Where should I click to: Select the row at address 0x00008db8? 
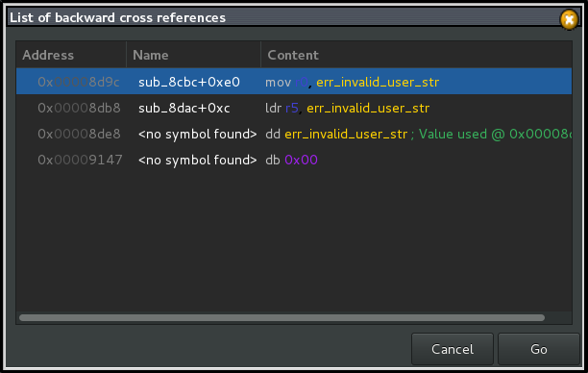(294, 108)
